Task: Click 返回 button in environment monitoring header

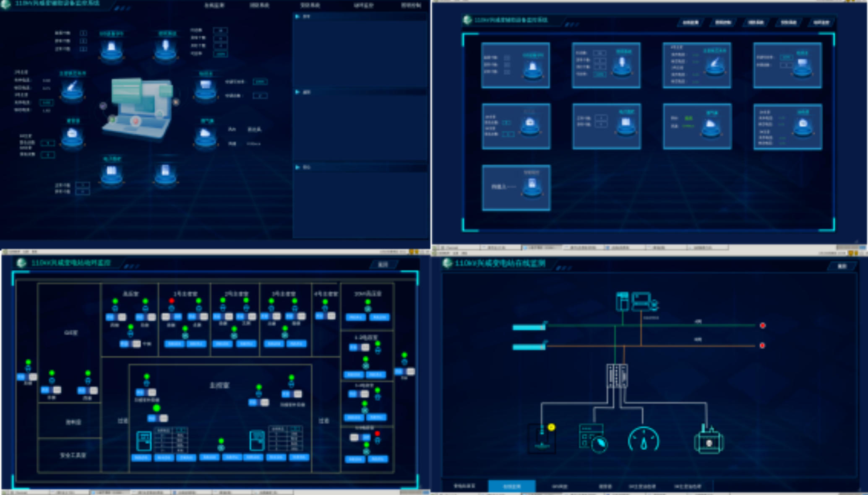Action: pyautogui.click(x=383, y=264)
